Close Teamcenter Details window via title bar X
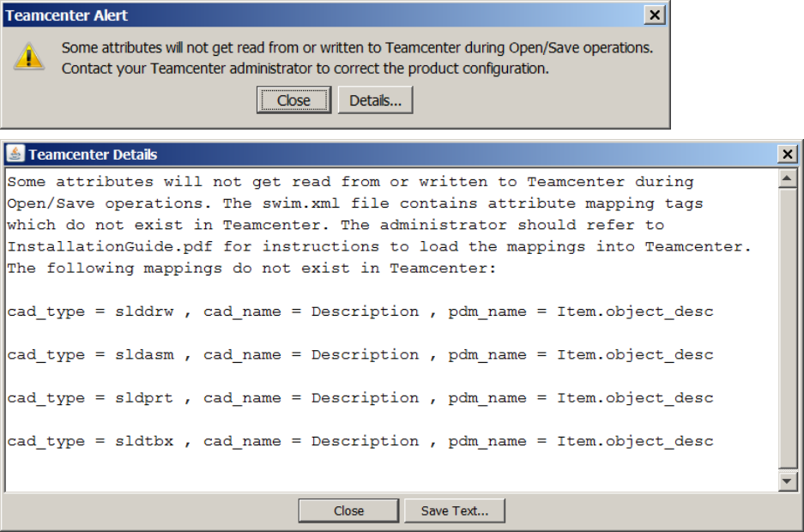The height and width of the screenshot is (532, 804). [x=788, y=154]
